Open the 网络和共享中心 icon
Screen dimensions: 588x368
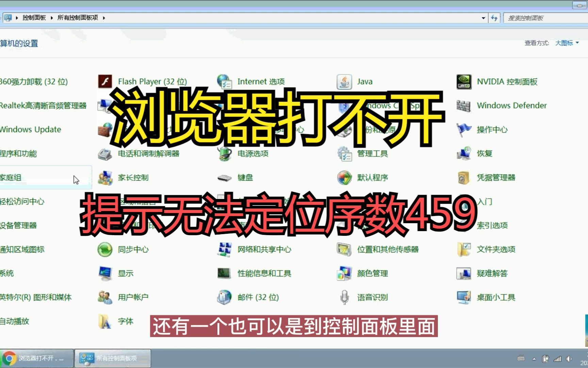(225, 249)
